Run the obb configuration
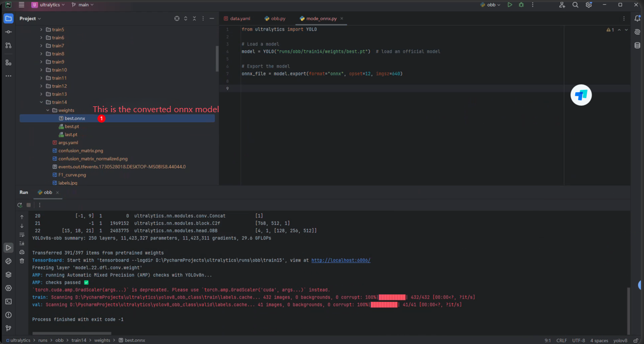Screen dimensions: 644x344 pos(510,5)
